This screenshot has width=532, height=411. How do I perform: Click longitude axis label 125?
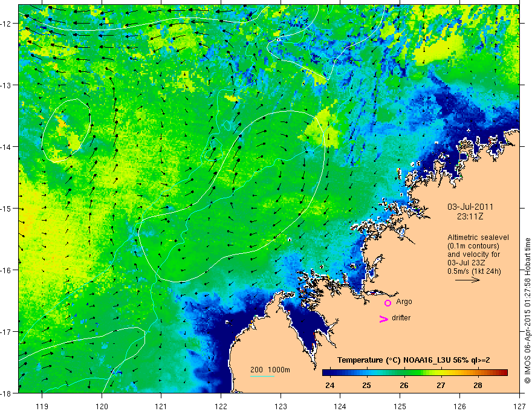(x=400, y=406)
